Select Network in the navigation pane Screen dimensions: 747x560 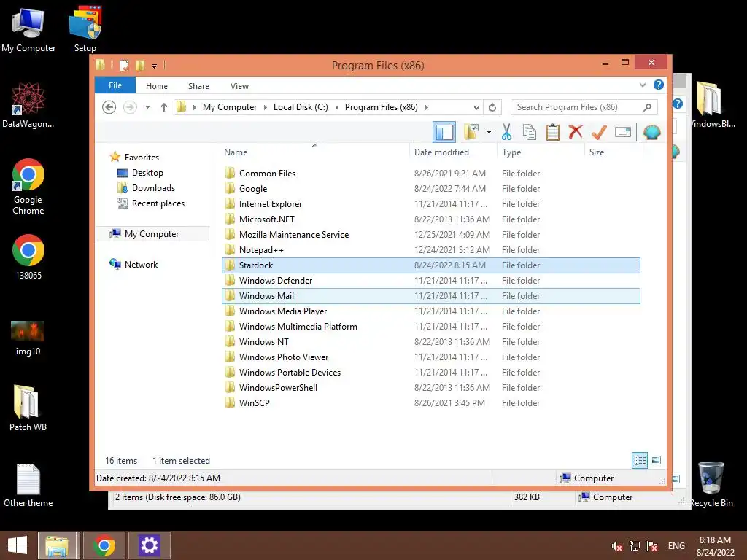click(x=141, y=264)
